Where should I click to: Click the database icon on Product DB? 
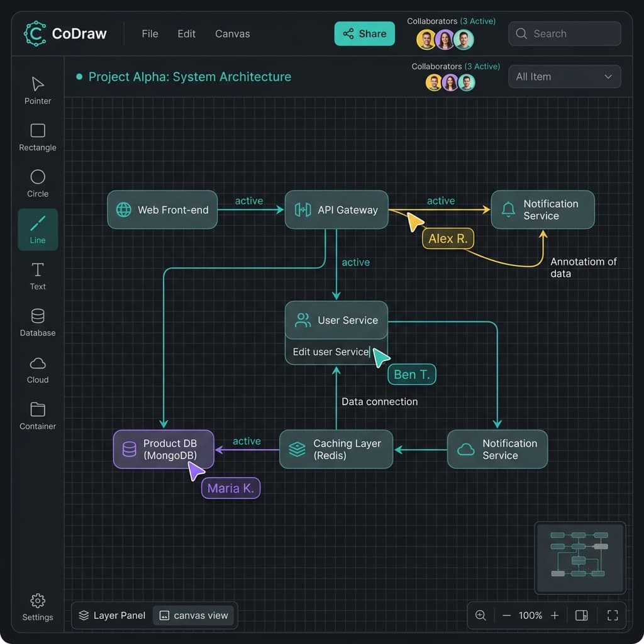point(130,449)
